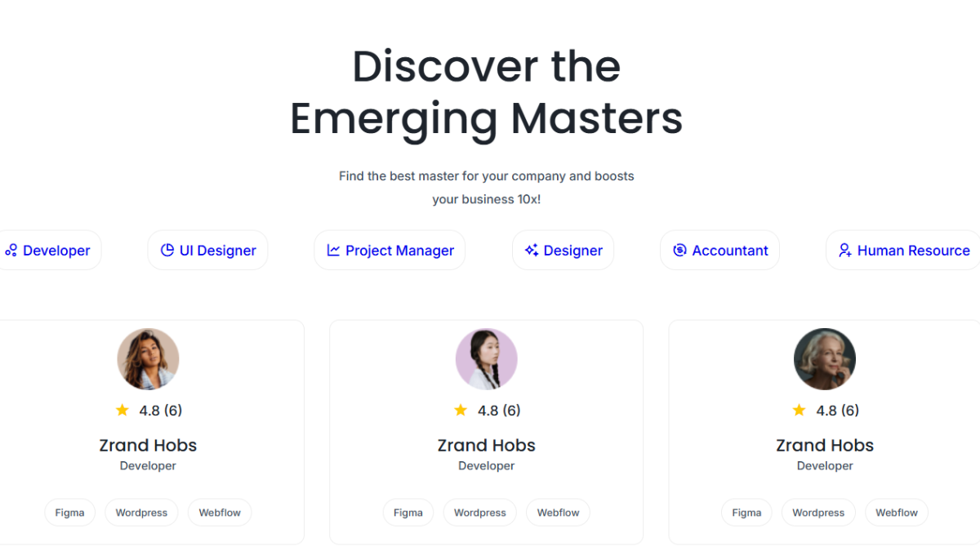Click the Human Resource person icon

click(844, 251)
